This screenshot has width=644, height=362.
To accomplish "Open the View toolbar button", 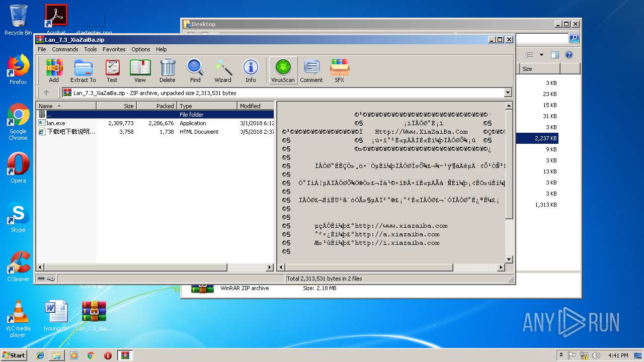I will click(140, 70).
